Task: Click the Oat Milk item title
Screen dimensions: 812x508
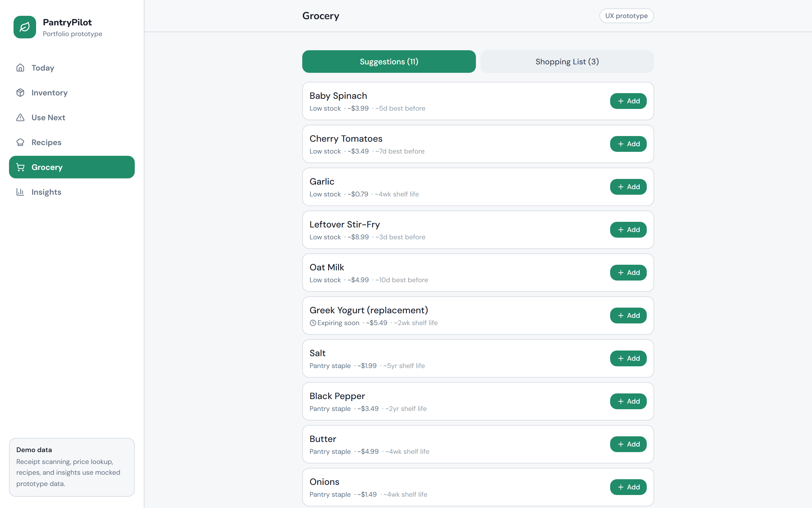Action: (327, 268)
